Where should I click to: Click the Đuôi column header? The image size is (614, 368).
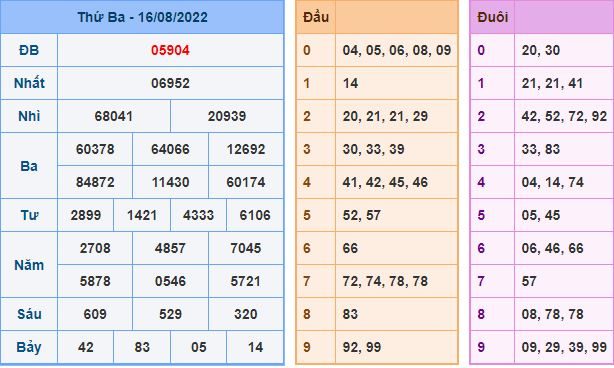[493, 17]
